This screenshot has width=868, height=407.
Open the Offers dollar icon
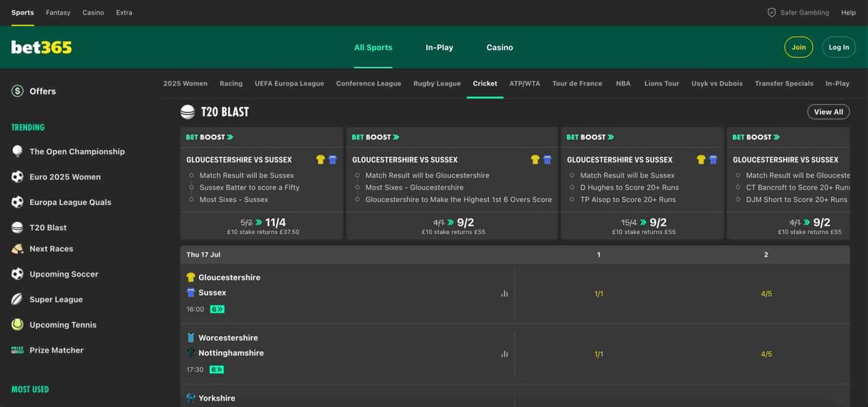(17, 91)
